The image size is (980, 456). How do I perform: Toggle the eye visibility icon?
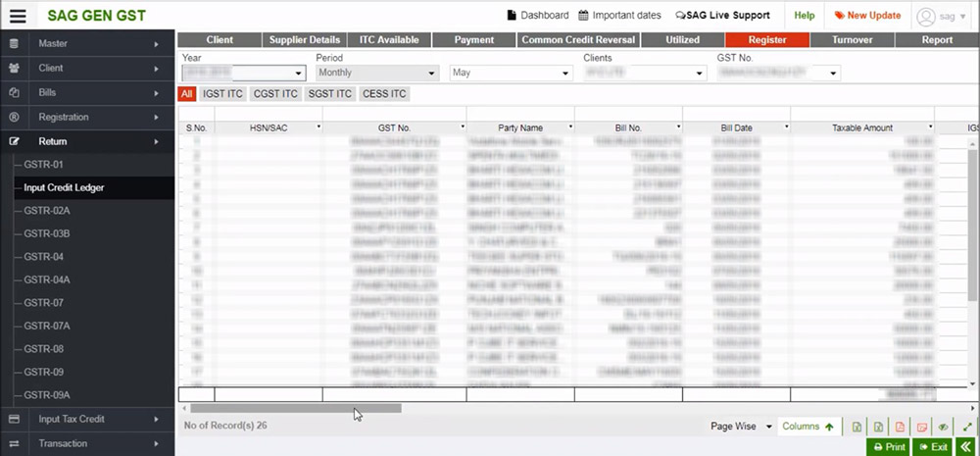pos(943,427)
